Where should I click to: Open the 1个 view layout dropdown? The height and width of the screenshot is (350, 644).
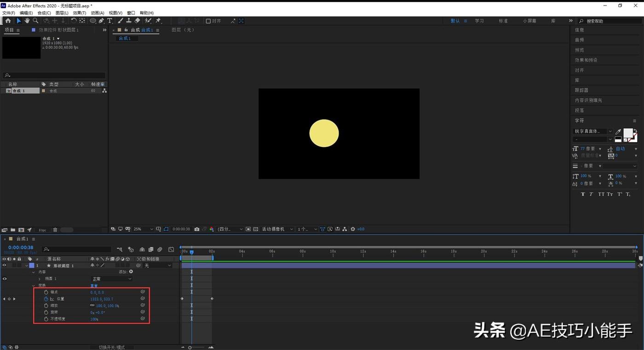(x=307, y=229)
